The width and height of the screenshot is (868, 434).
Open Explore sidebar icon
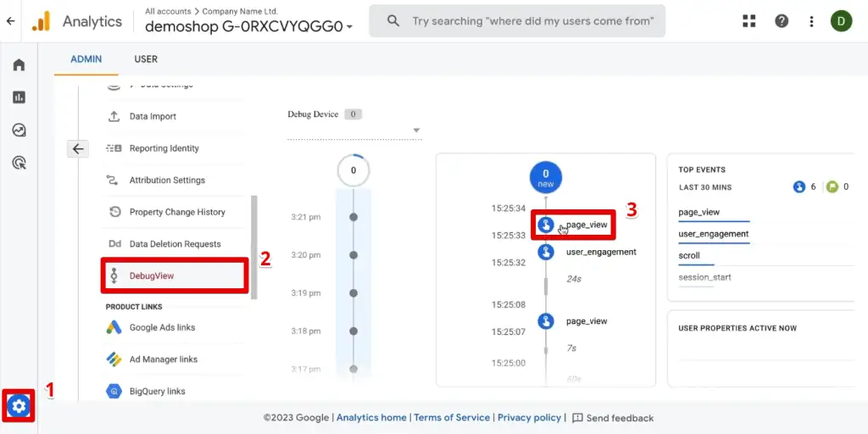pos(19,130)
